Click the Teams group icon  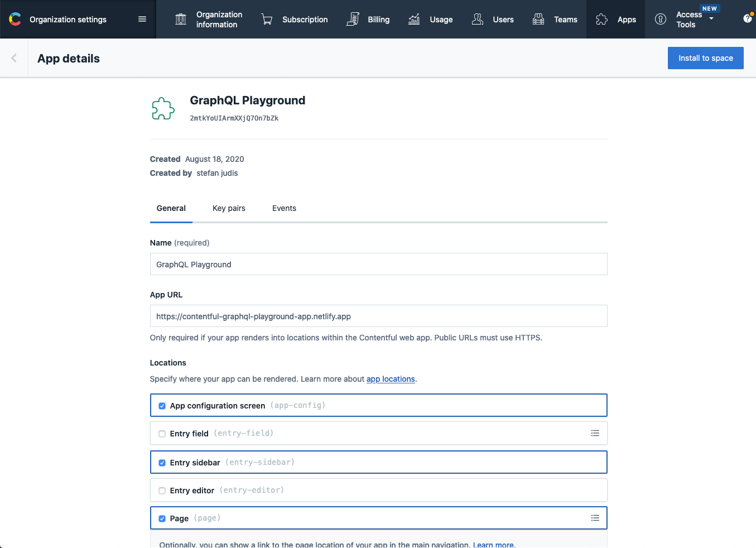538,19
